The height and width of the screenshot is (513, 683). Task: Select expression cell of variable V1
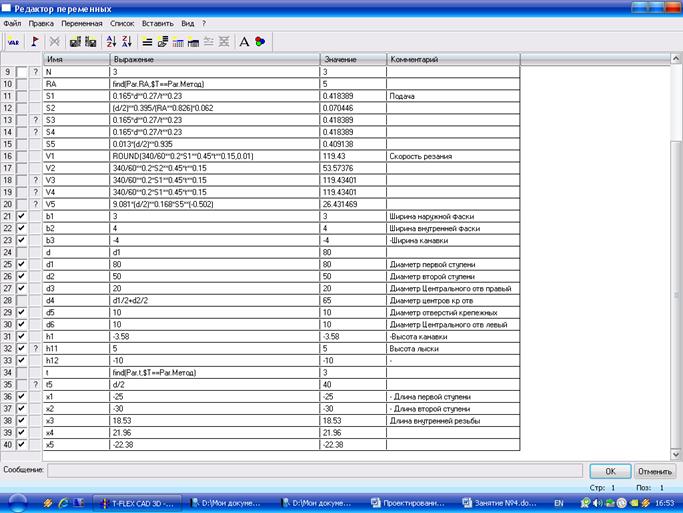(215, 156)
